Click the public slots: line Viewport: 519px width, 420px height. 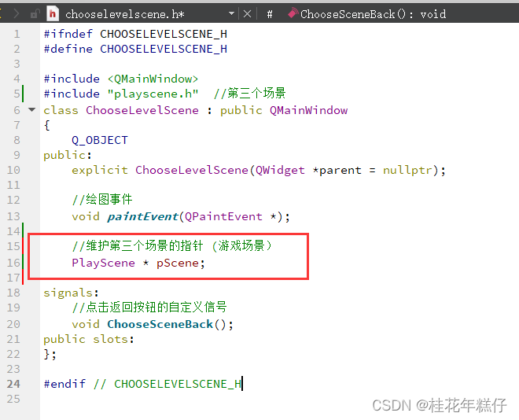coord(89,339)
